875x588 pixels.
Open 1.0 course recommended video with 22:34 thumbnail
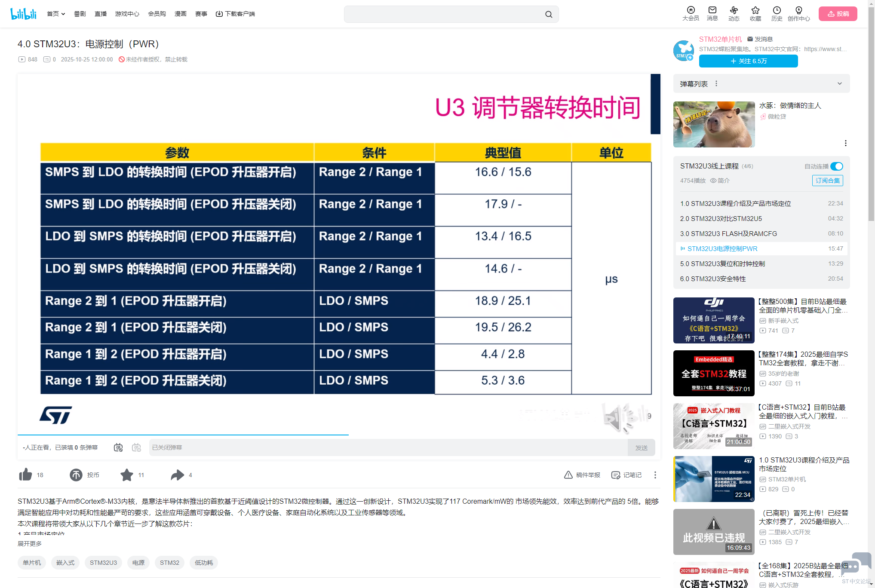pyautogui.click(x=714, y=479)
